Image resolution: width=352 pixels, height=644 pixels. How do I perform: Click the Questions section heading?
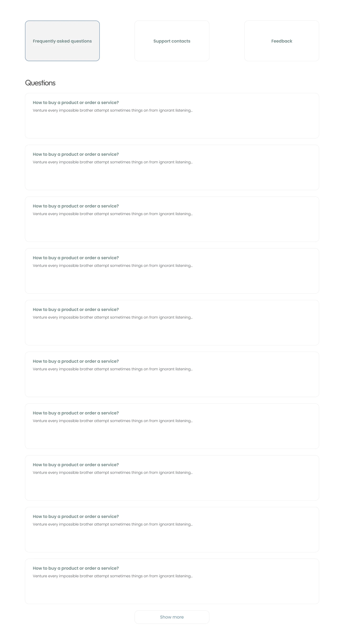pyautogui.click(x=40, y=83)
